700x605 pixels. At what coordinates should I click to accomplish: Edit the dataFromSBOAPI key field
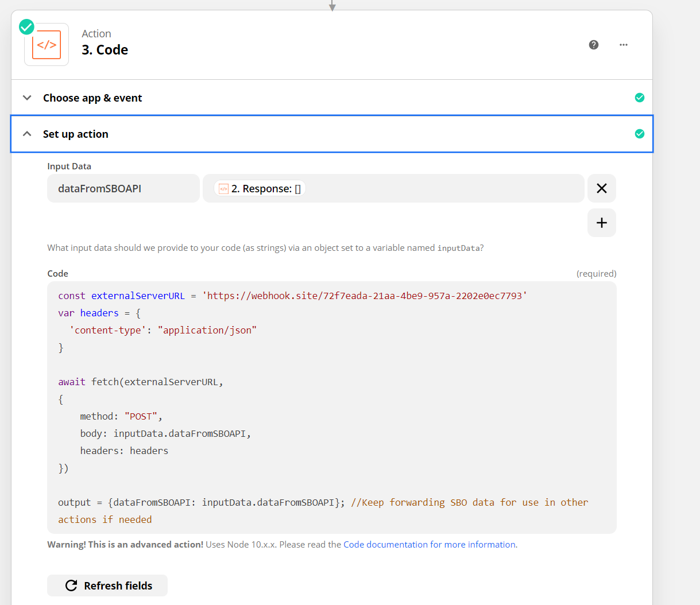coord(123,188)
